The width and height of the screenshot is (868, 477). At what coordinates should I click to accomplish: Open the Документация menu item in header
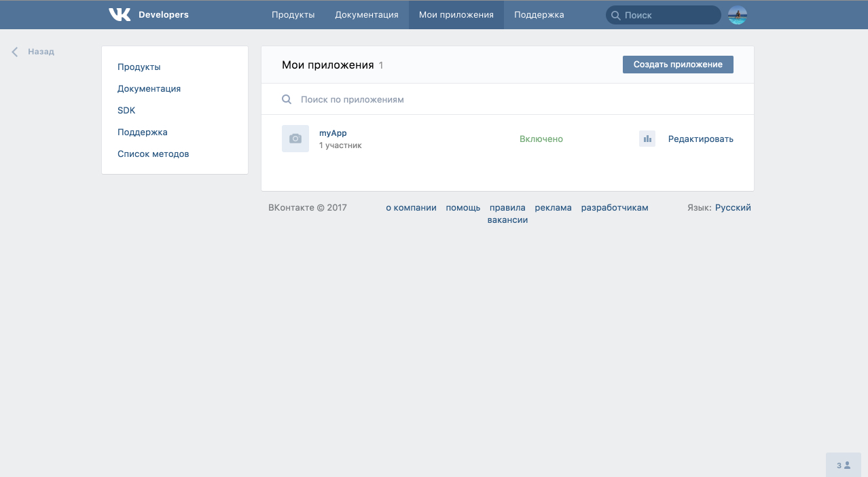367,14
